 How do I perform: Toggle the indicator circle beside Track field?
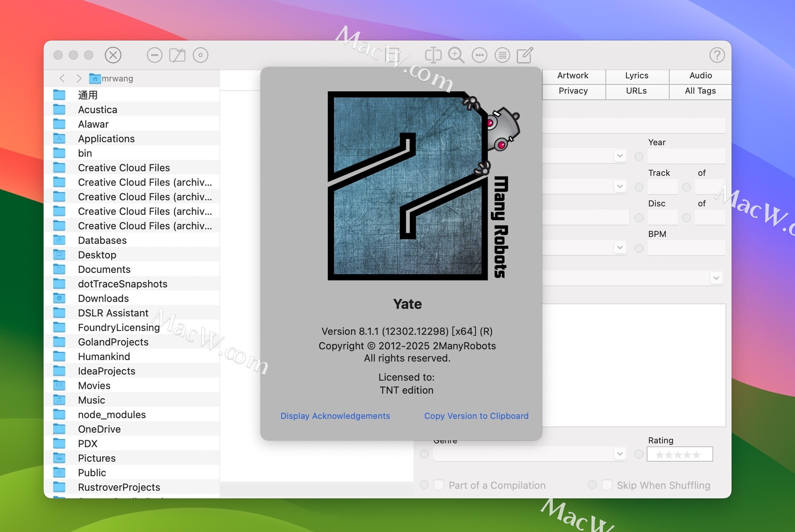click(x=639, y=187)
